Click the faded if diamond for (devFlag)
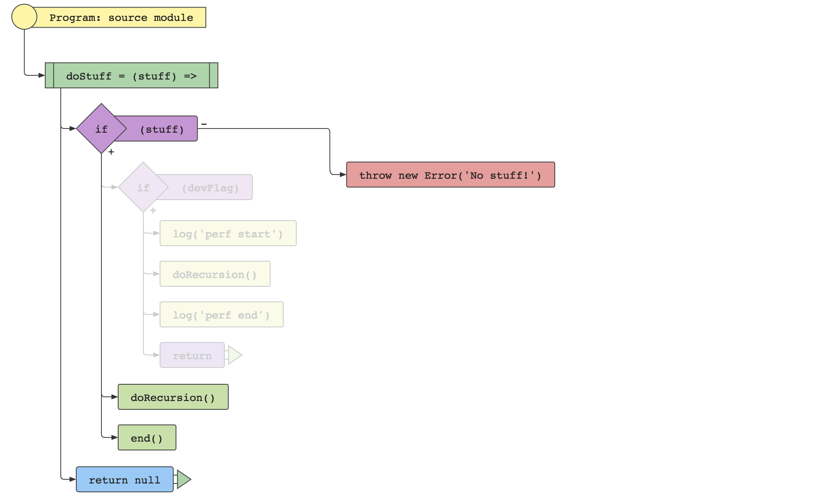The image size is (833, 504). (143, 187)
